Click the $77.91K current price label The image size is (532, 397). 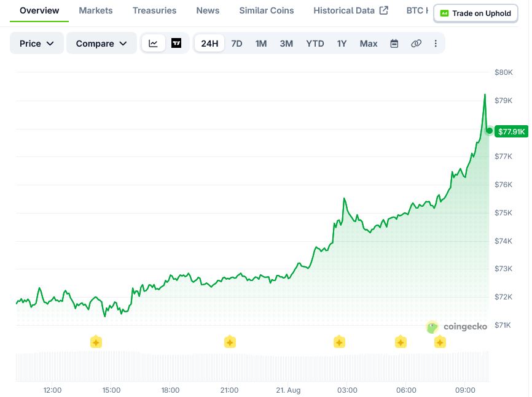coord(511,131)
